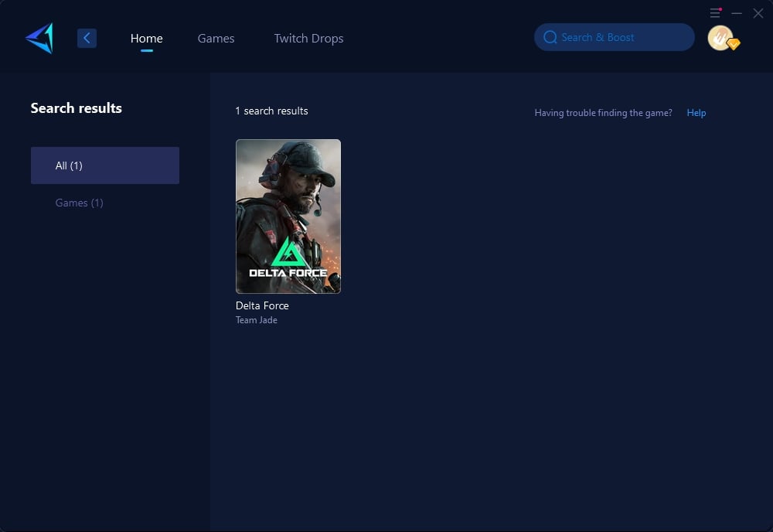
Task: Click the 'Having trouble finding the game?' text
Action: point(604,112)
